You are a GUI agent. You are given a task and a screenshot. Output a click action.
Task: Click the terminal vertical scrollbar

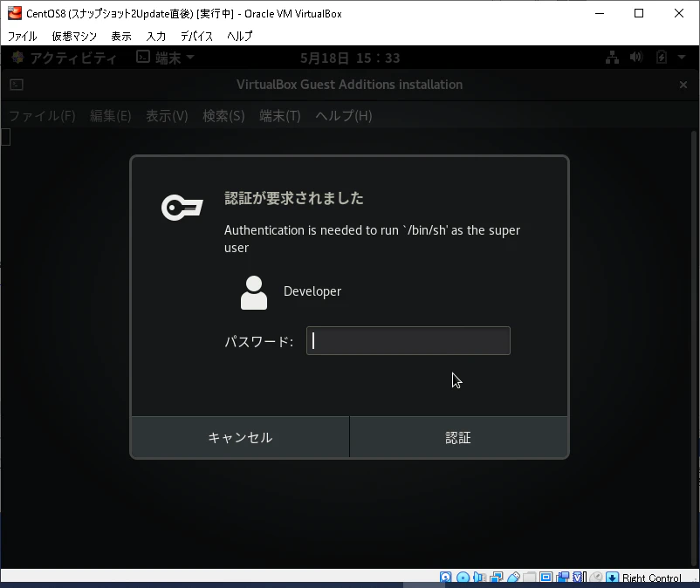click(x=695, y=348)
